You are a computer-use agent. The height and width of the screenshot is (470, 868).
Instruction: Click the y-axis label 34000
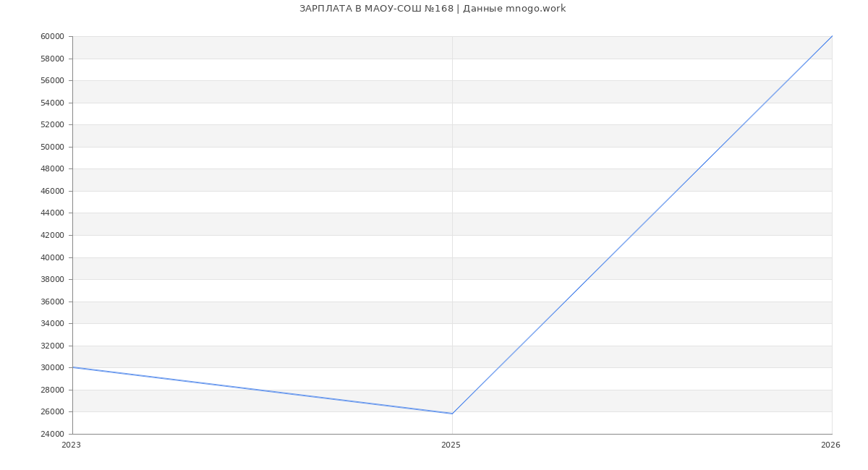pos(53,323)
